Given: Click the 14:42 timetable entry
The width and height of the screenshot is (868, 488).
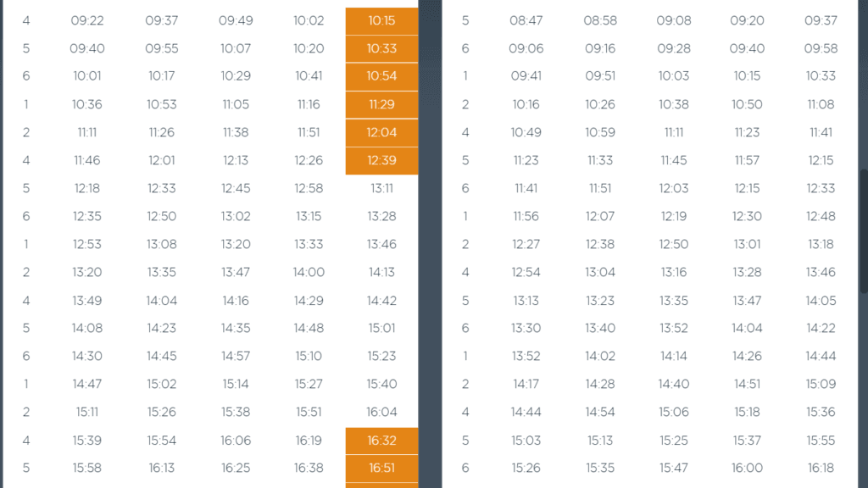Looking at the screenshot, I should 381,301.
